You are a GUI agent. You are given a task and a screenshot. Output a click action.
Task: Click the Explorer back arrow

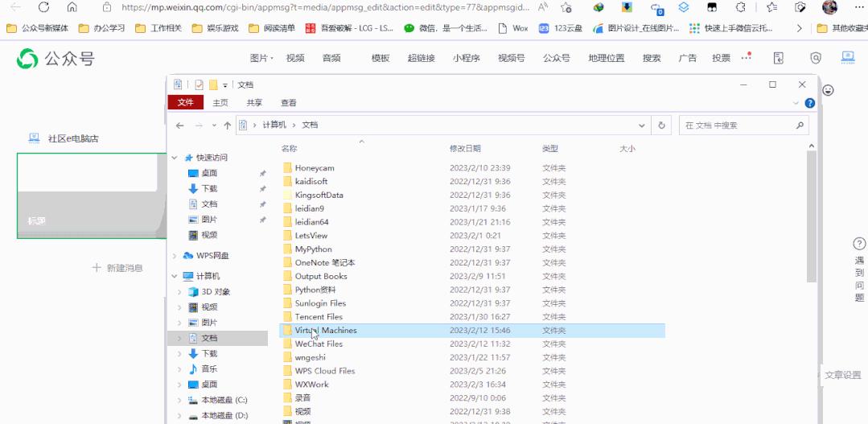(179, 126)
